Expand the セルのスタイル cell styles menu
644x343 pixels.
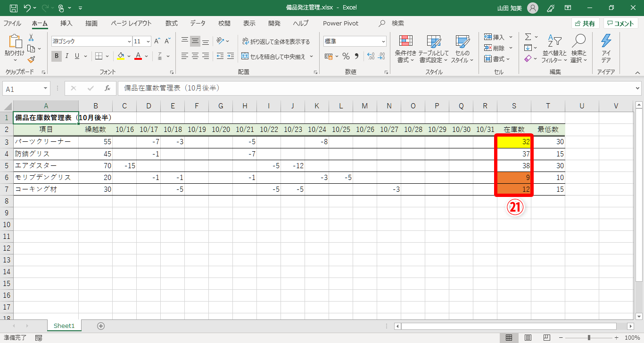point(462,49)
